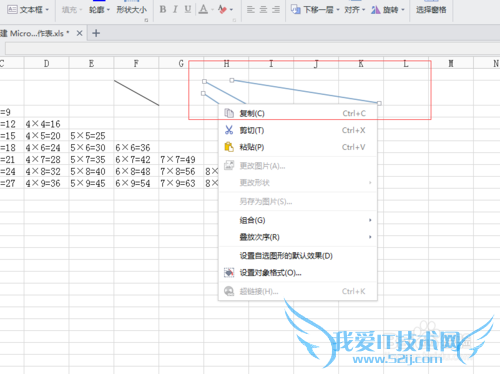This screenshot has width=500, height=374.
Task: Close the Micro...作表.xls document tab
Action: coord(79,33)
